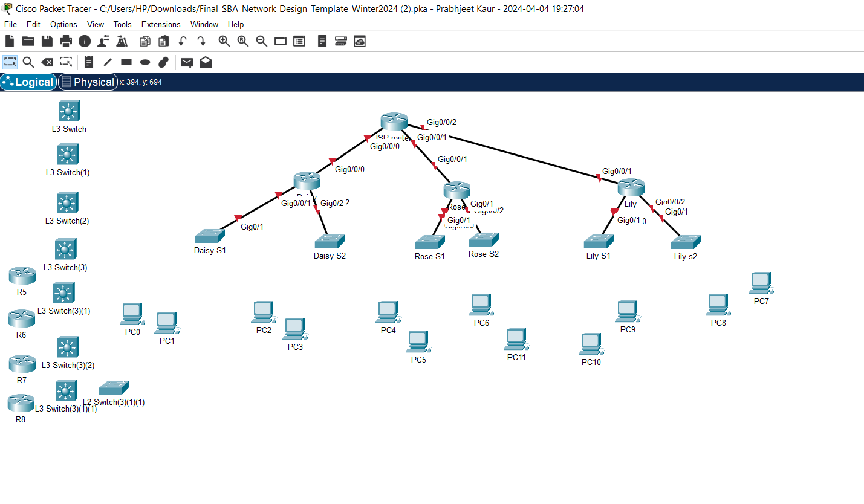Click the Save toolbar button
This screenshot has height=504, width=864.
(47, 41)
